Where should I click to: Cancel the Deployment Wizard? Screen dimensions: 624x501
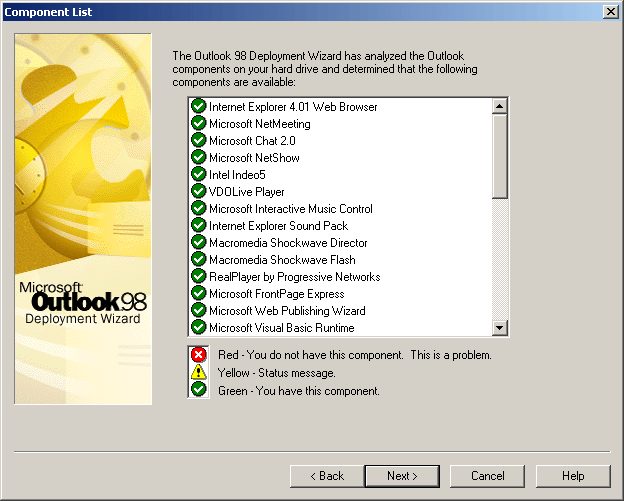[x=488, y=476]
